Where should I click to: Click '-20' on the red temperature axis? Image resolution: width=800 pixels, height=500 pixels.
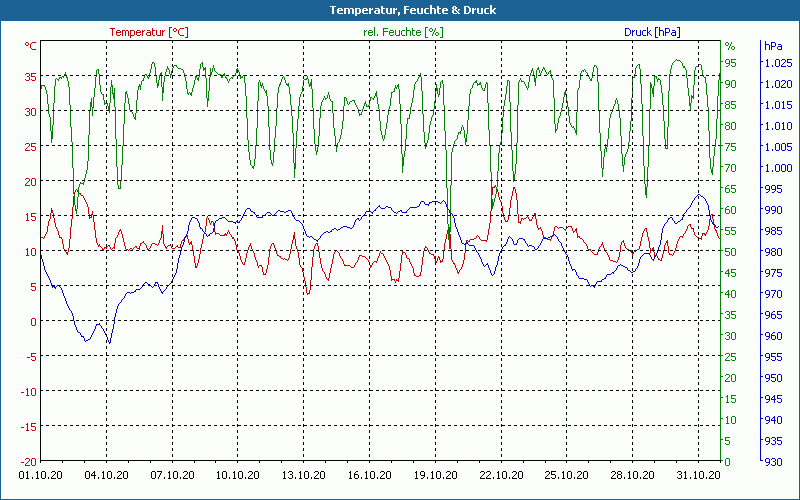click(29, 462)
